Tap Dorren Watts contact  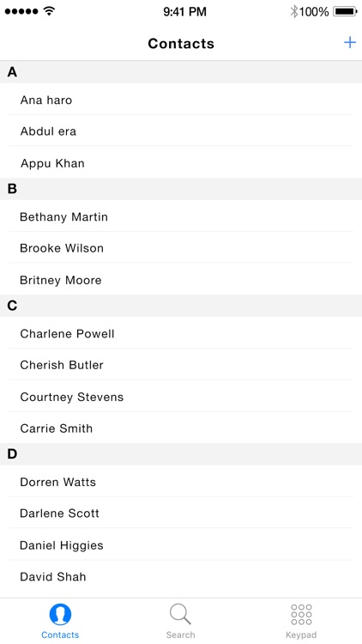181,482
